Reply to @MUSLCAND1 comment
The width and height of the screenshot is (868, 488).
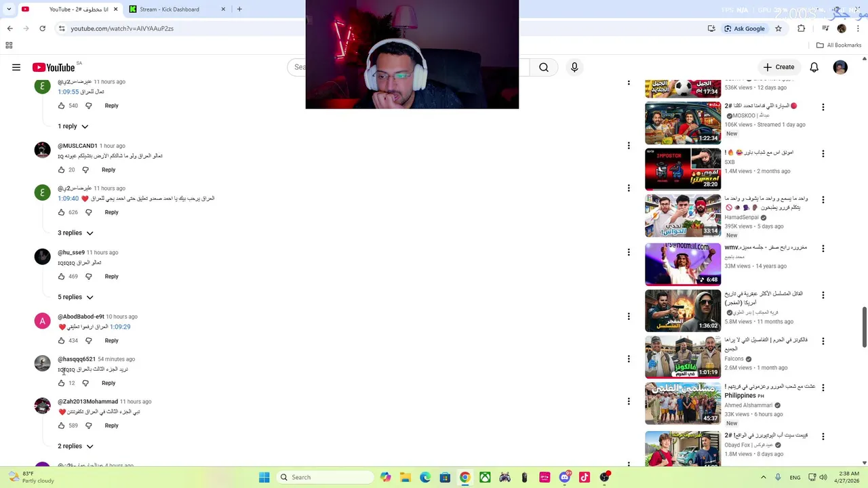click(x=108, y=169)
